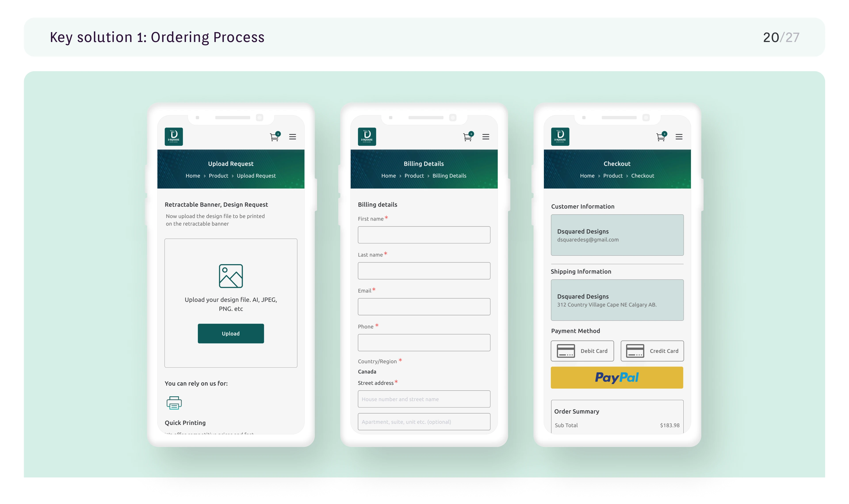Click the Email input field
This screenshot has width=849, height=504.
coord(424,307)
